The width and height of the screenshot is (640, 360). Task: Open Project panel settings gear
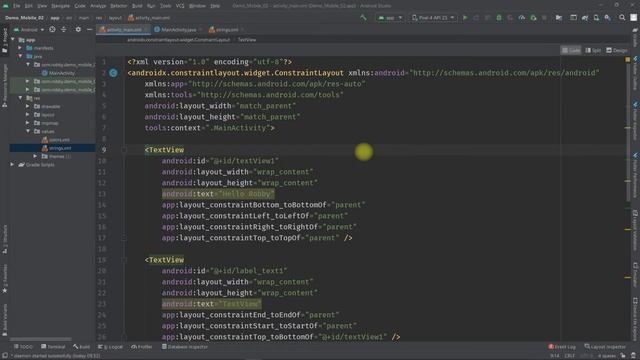pos(78,29)
